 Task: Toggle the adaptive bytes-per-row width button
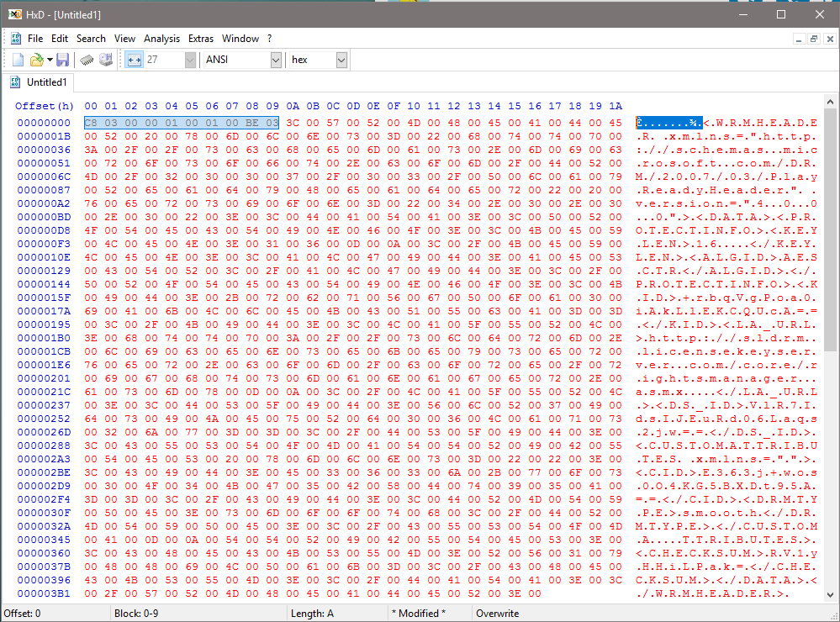coord(134,60)
